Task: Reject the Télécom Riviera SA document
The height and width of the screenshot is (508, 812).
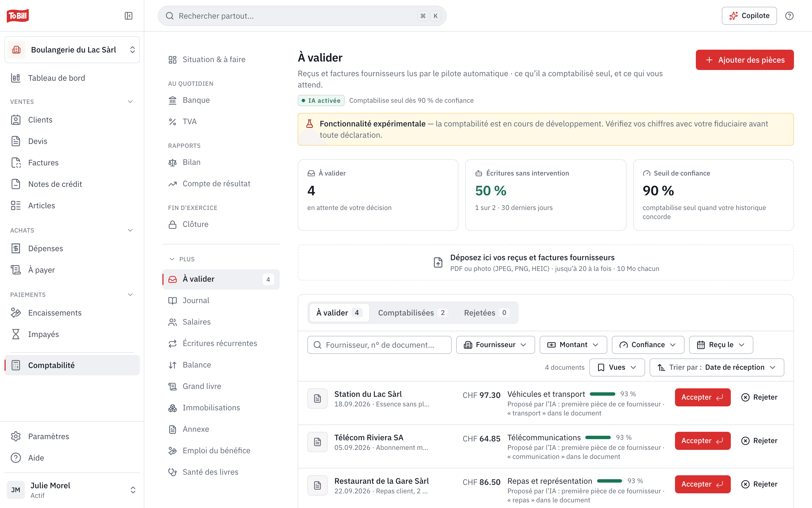Action: pos(759,441)
